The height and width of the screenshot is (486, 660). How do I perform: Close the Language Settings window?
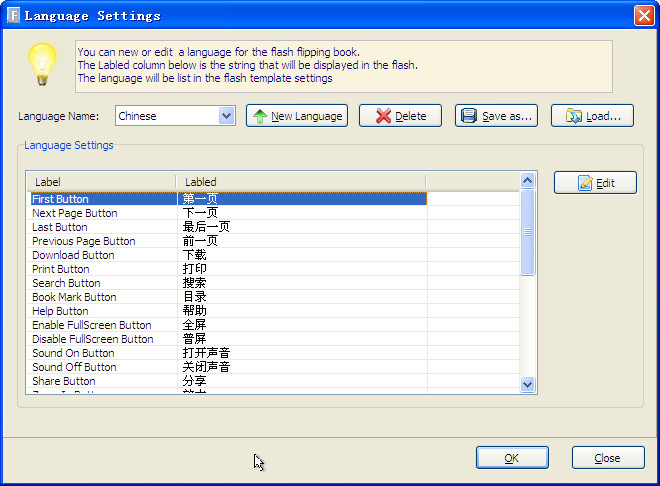click(644, 16)
